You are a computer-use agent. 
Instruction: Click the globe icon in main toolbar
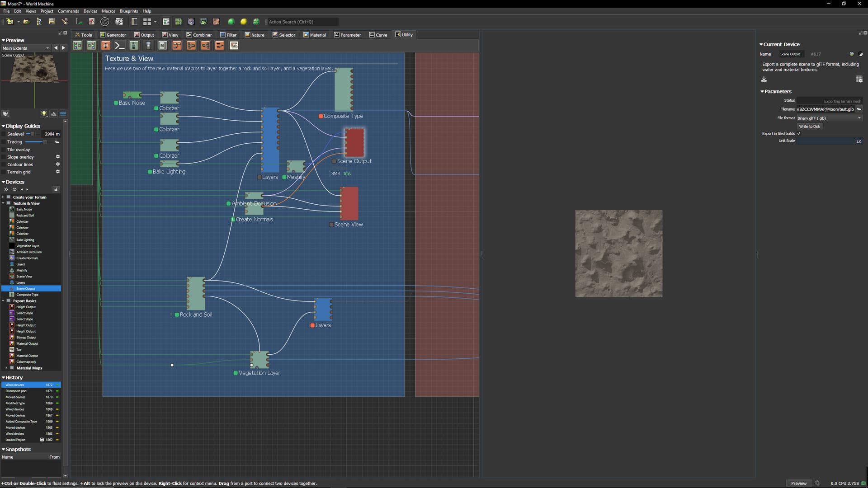click(191, 22)
